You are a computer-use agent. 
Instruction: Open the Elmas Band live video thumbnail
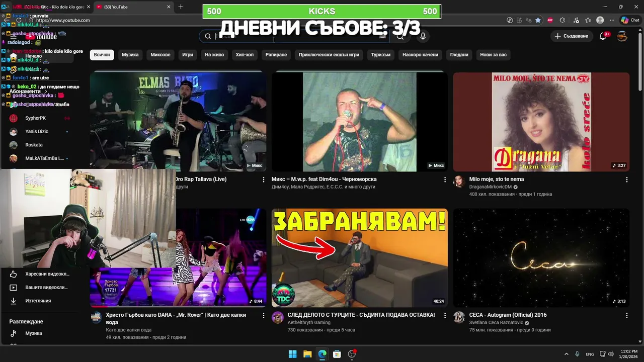click(178, 122)
